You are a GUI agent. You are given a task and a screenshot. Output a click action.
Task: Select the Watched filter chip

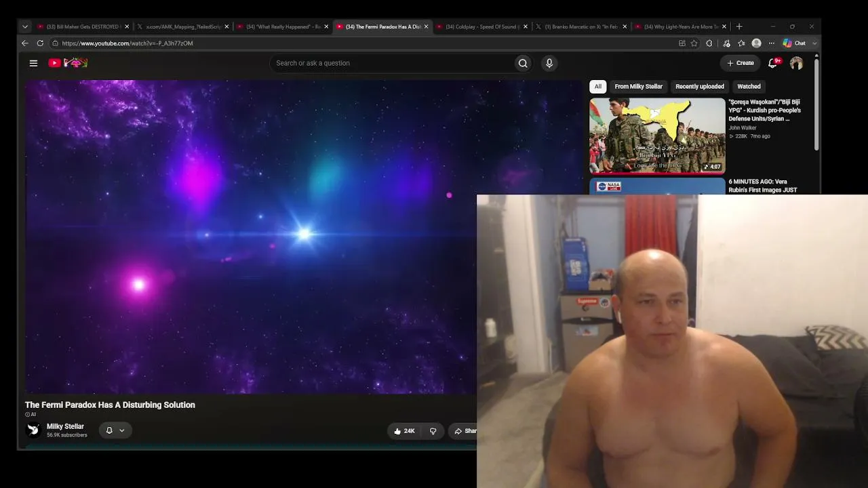(749, 87)
